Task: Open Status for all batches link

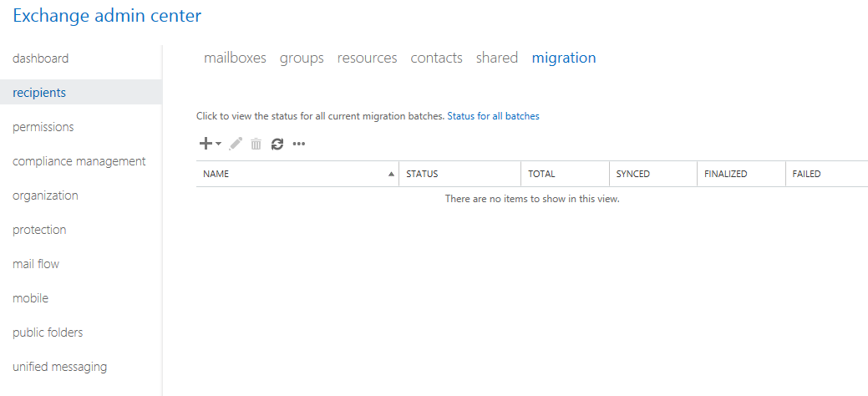Action: 493,116
